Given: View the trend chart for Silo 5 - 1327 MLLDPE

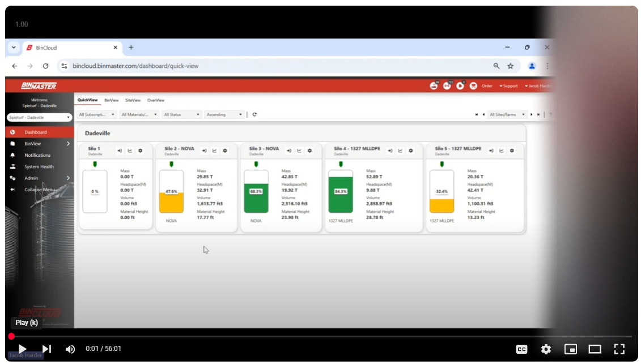Looking at the screenshot, I should click(x=502, y=151).
